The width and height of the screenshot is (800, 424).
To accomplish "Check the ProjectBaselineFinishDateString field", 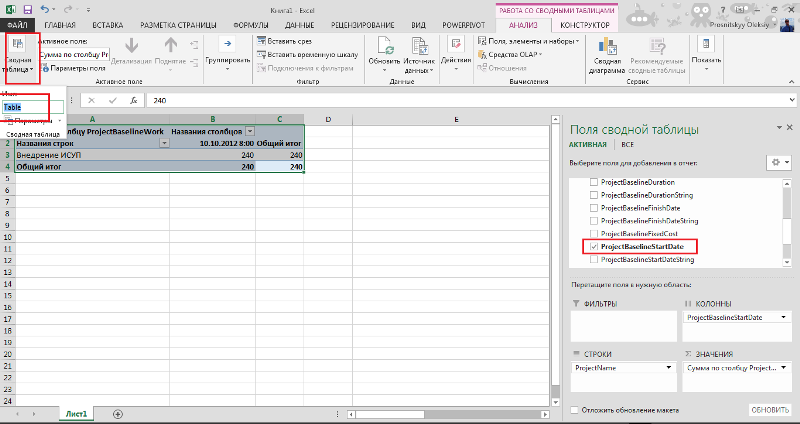I will point(593,221).
